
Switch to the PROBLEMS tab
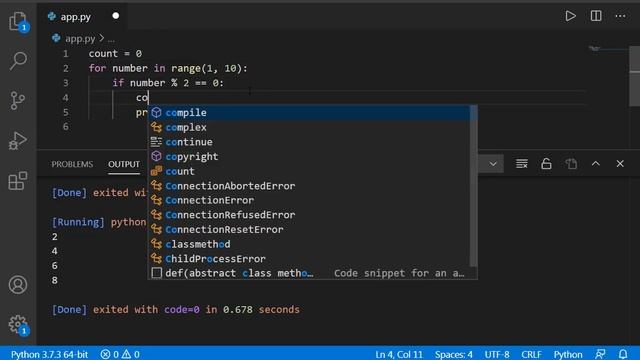coord(72,164)
